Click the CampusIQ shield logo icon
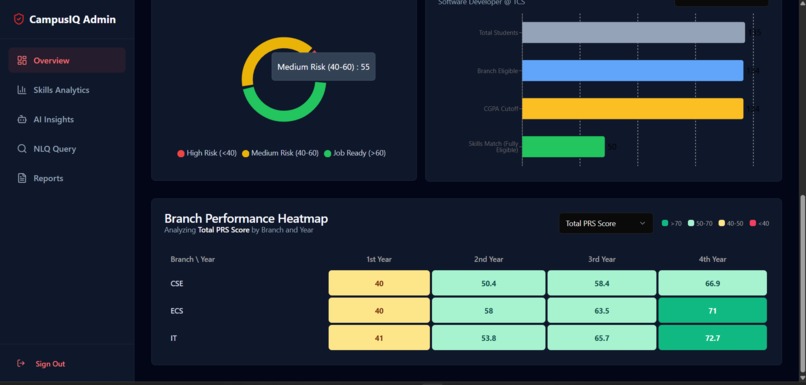The height and width of the screenshot is (385, 806). click(x=19, y=20)
